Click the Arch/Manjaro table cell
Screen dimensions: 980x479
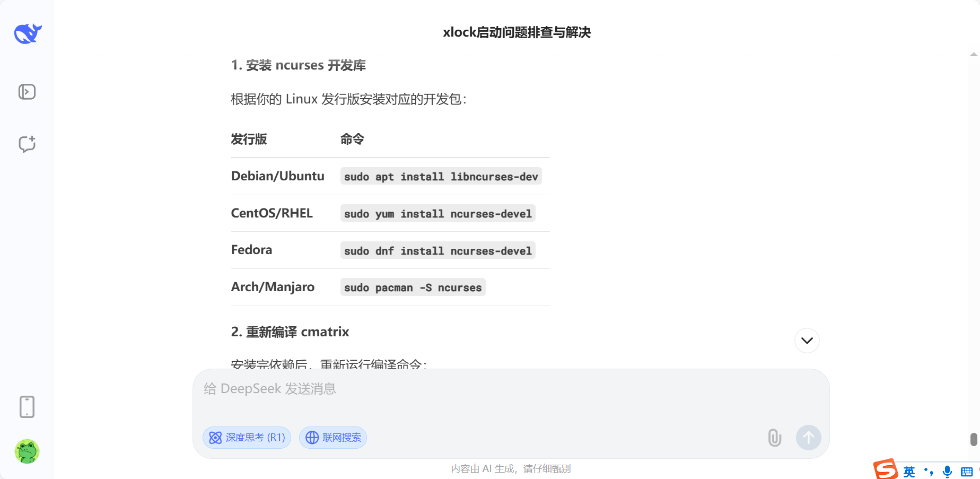[x=273, y=287]
